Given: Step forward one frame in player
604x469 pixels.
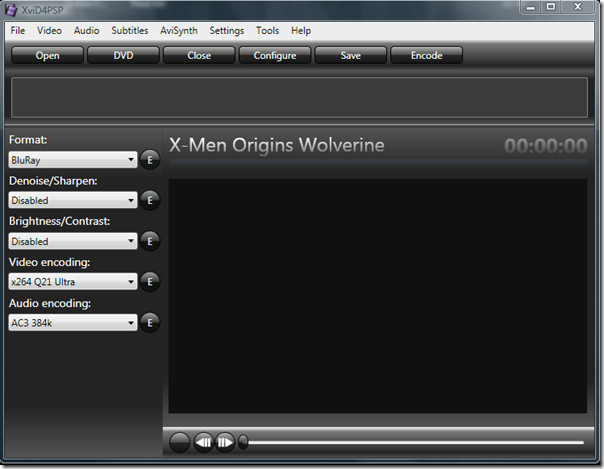Looking at the screenshot, I should (x=225, y=442).
